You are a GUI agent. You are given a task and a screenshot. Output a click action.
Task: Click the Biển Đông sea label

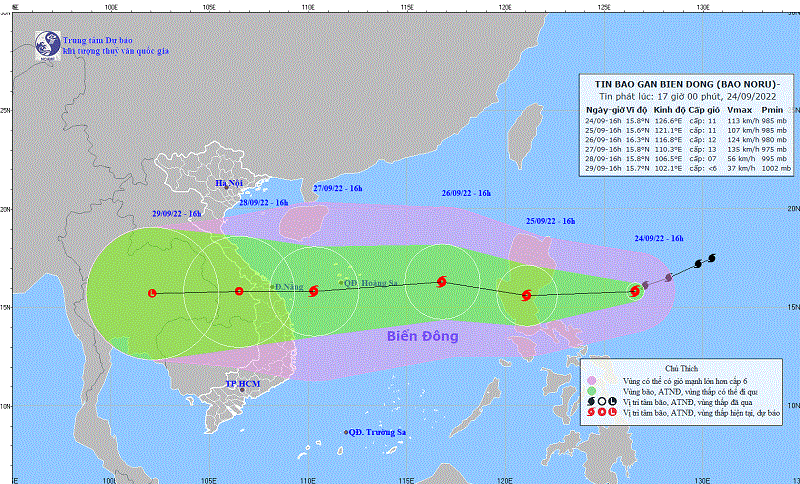(x=422, y=336)
